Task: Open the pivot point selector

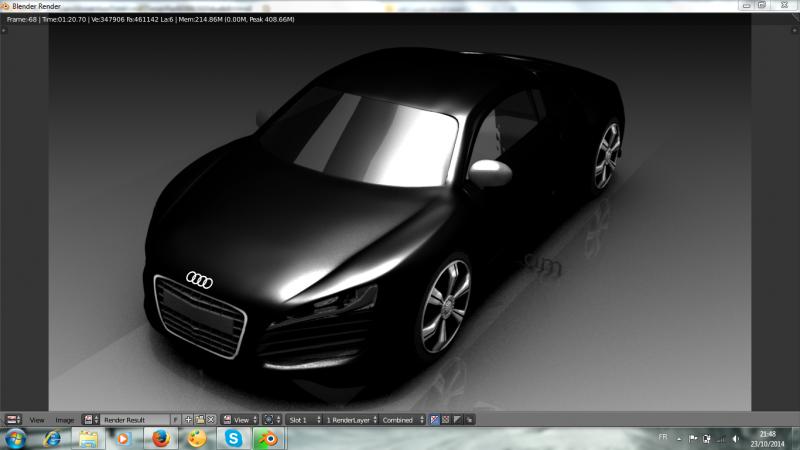Action: [272, 420]
